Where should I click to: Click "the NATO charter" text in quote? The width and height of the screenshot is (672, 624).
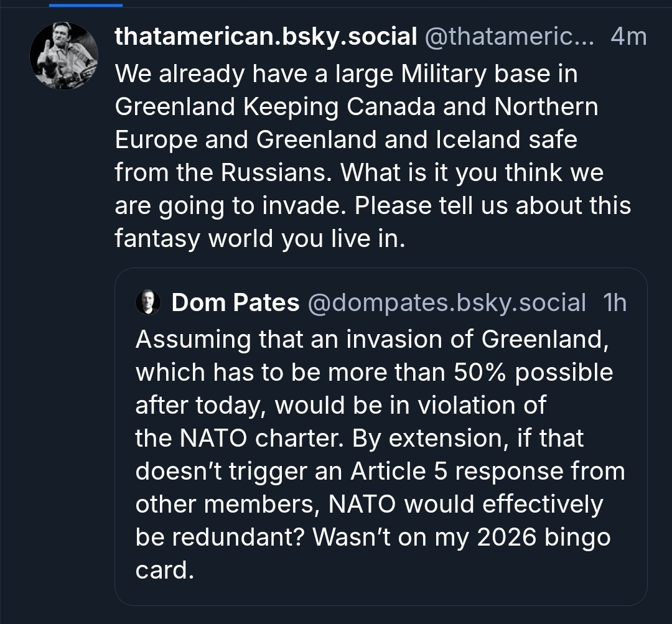[240, 438]
